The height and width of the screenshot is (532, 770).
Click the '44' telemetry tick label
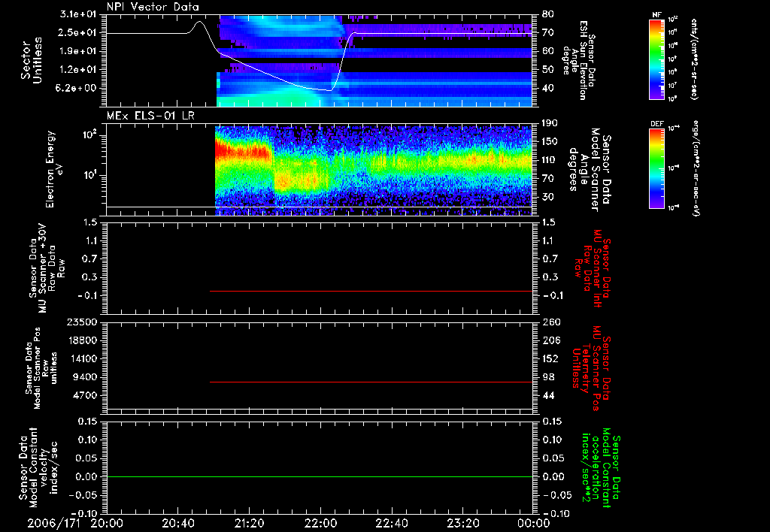(548, 395)
